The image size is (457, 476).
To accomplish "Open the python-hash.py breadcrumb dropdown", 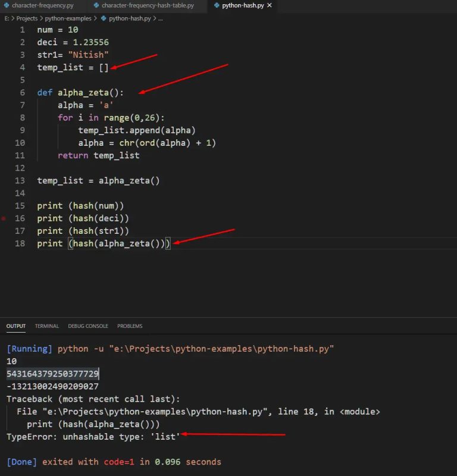I will pyautogui.click(x=130, y=18).
